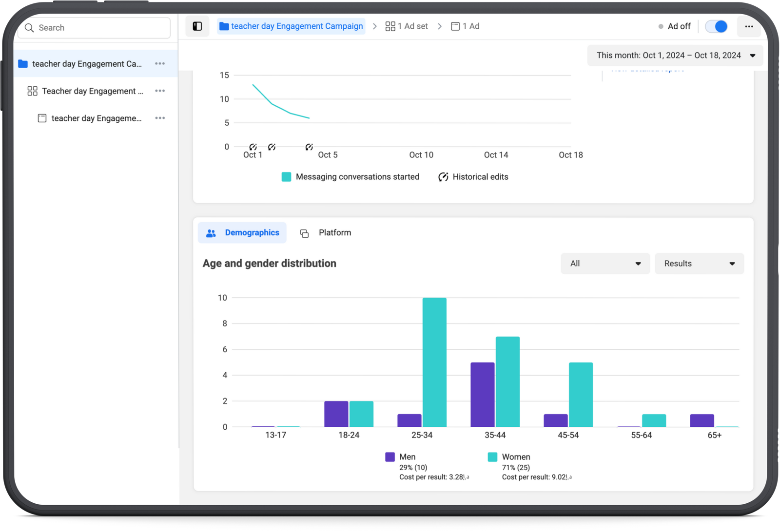Toggle the Ad off switch
The width and height of the screenshot is (780, 532).
(x=716, y=26)
